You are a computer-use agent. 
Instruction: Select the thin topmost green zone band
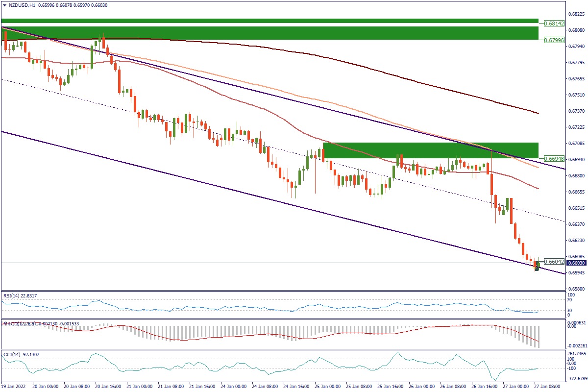pyautogui.click(x=269, y=21)
